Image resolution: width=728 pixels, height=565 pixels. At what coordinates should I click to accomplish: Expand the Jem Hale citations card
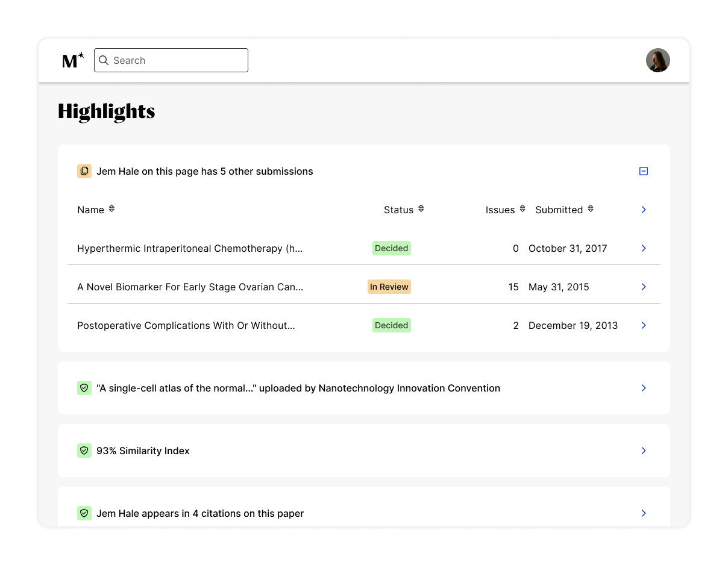pos(644,513)
